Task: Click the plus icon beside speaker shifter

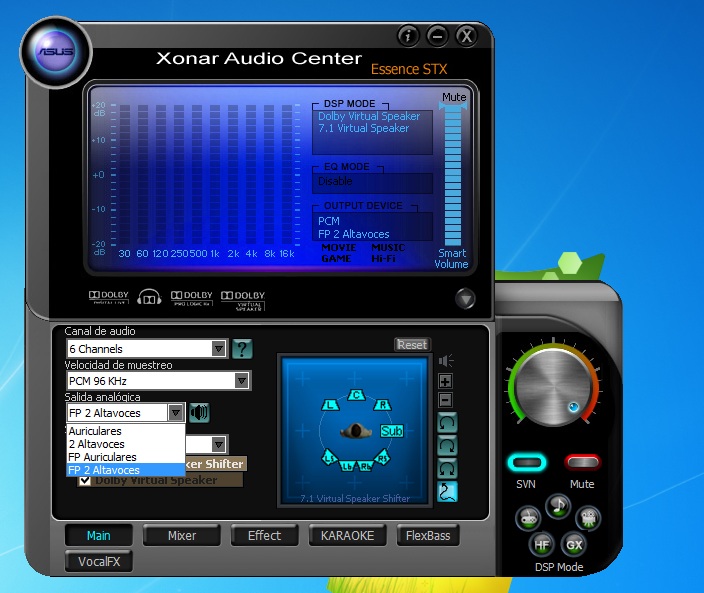Action: click(445, 381)
